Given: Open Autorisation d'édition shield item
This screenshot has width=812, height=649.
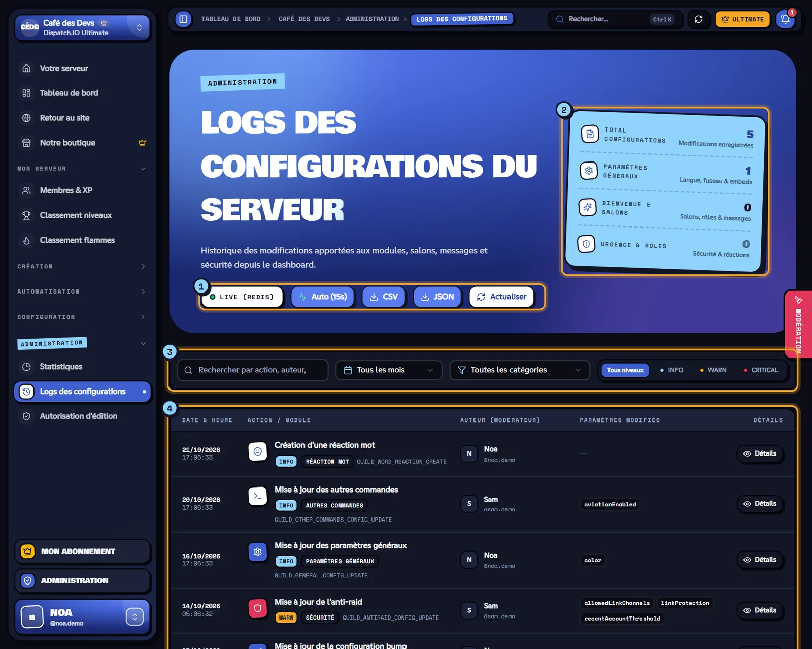Looking at the screenshot, I should (82, 416).
